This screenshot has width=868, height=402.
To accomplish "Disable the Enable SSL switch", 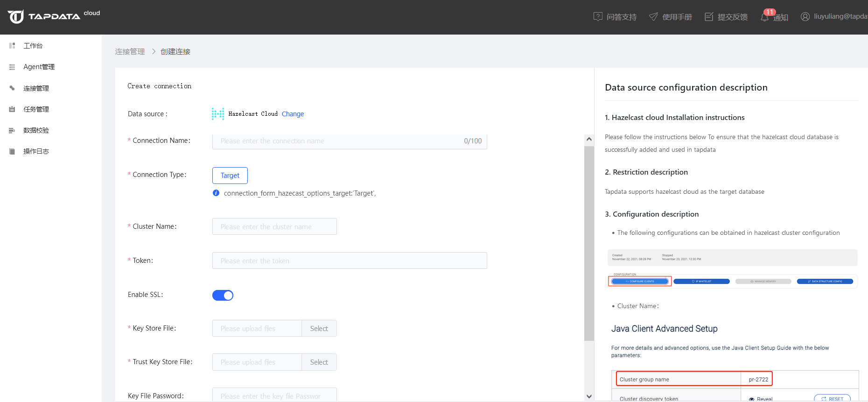I will coord(223,296).
